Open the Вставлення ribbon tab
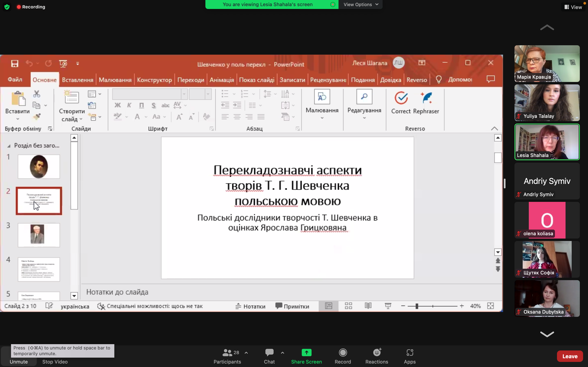This screenshot has height=367, width=588. tap(78, 80)
